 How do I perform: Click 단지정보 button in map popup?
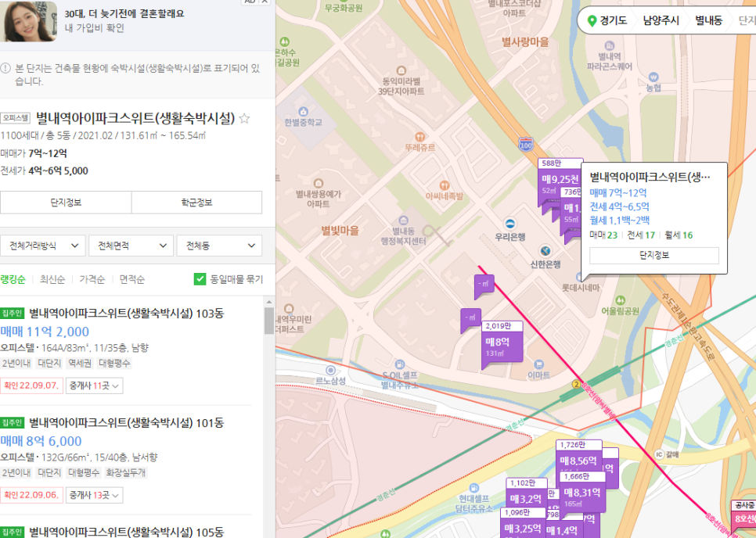(653, 255)
